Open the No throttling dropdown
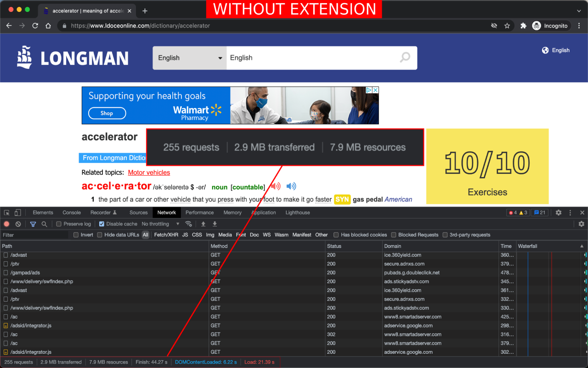Viewport: 588px width, 368px height. click(x=158, y=223)
